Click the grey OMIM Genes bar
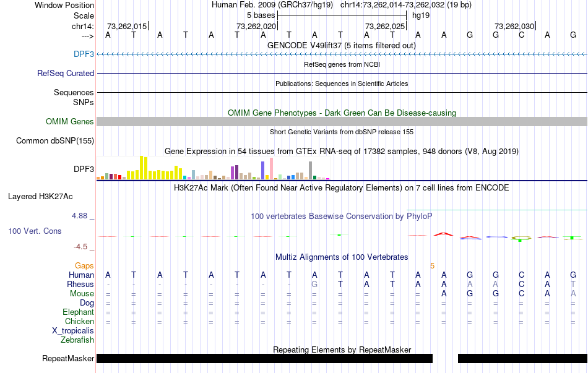 (x=342, y=121)
